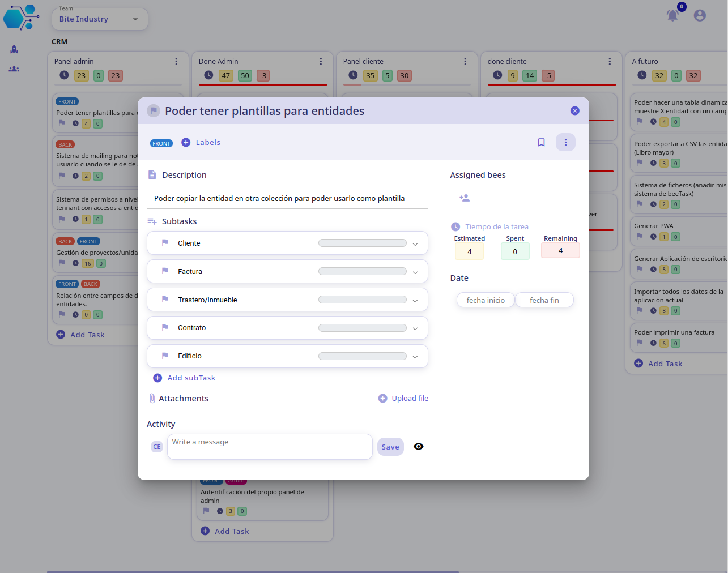Save the activity message
The height and width of the screenshot is (573, 728).
pos(390,447)
